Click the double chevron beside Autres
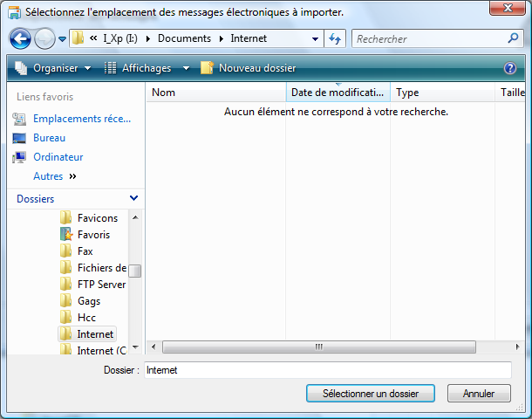This screenshot has width=532, height=419. (x=72, y=176)
